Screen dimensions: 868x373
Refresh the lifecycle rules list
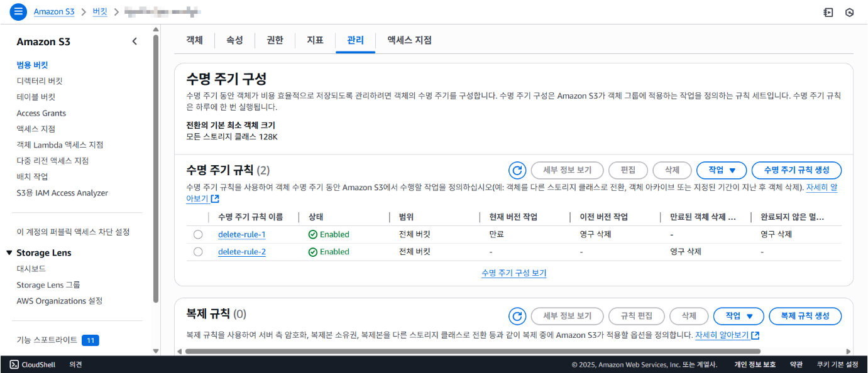(x=517, y=170)
